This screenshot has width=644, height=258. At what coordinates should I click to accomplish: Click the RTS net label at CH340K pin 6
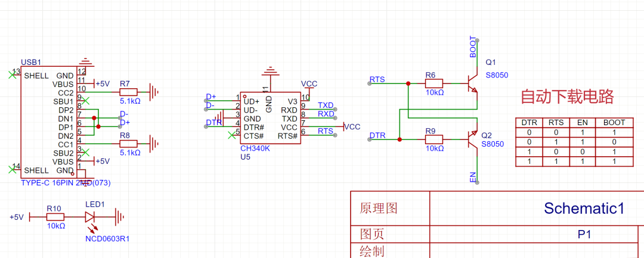pos(326,131)
